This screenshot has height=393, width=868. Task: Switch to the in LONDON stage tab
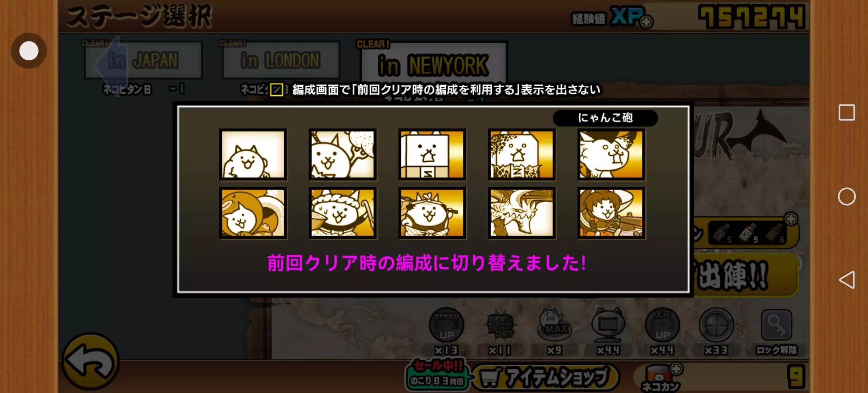(281, 60)
